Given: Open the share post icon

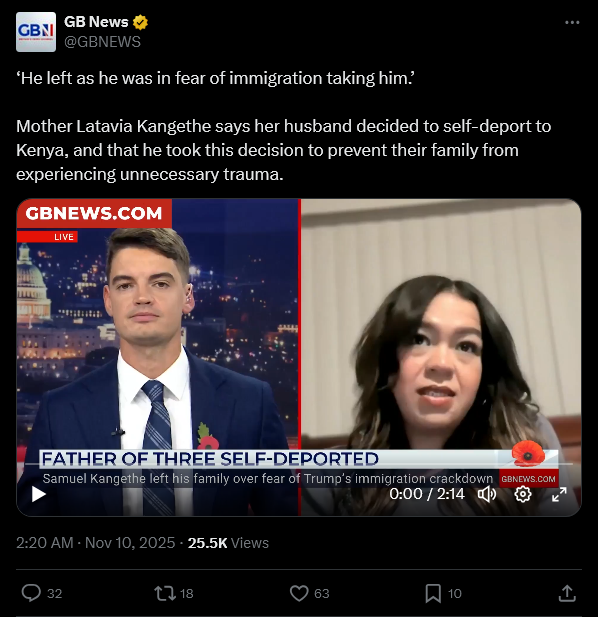Looking at the screenshot, I should click(567, 593).
